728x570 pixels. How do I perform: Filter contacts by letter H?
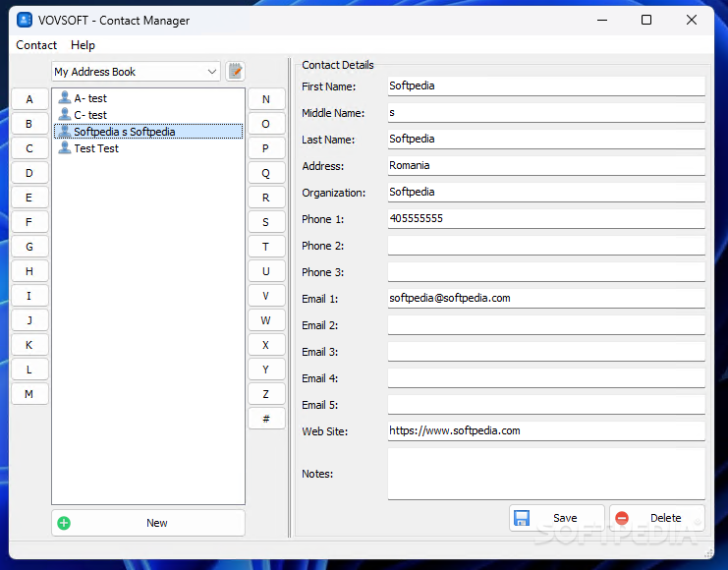(x=29, y=271)
